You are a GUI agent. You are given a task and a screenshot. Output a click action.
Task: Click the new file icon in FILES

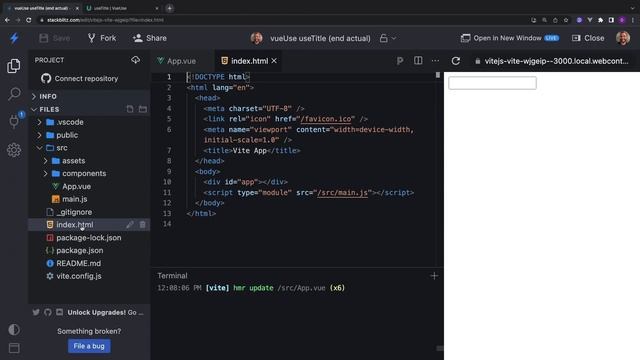pyautogui.click(x=130, y=109)
